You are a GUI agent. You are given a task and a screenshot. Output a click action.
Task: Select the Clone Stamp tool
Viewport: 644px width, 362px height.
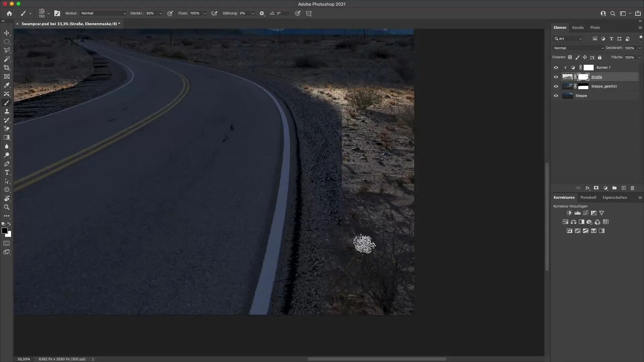click(7, 112)
